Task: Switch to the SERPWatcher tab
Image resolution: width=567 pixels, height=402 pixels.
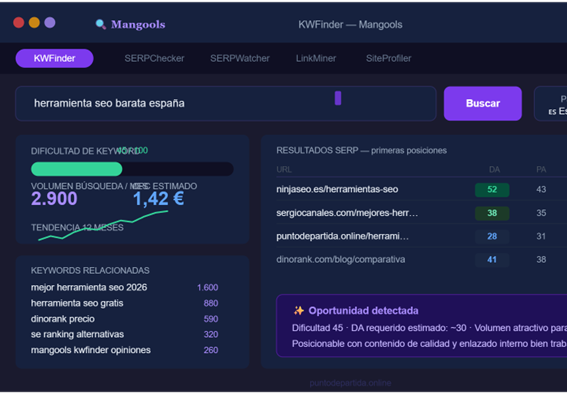Action: (240, 58)
